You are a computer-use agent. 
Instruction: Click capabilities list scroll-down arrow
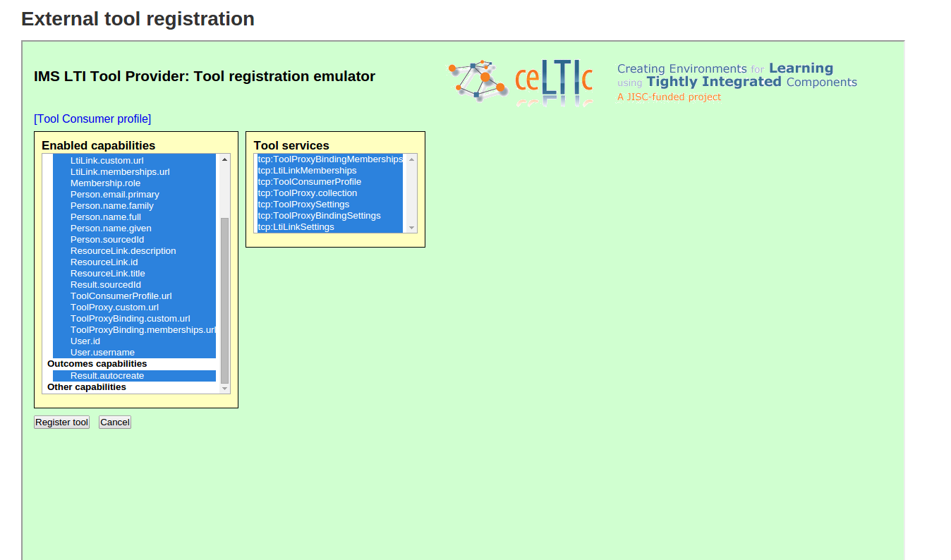click(x=225, y=388)
